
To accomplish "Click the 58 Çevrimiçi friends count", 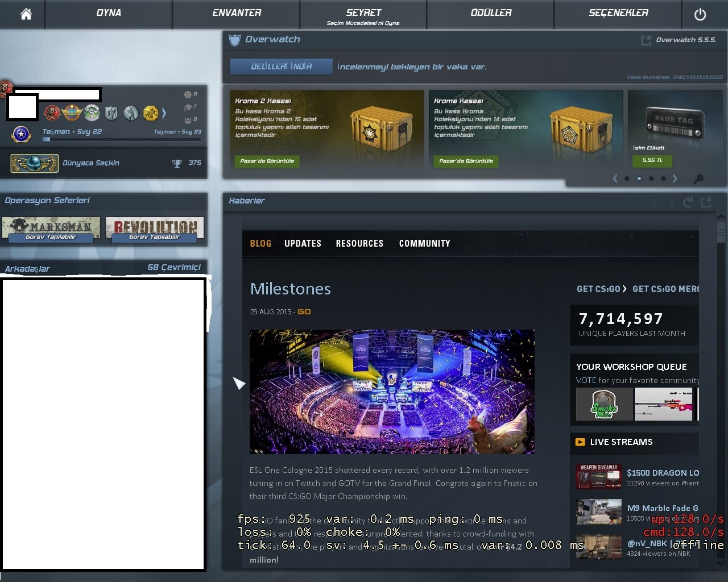I will (174, 267).
